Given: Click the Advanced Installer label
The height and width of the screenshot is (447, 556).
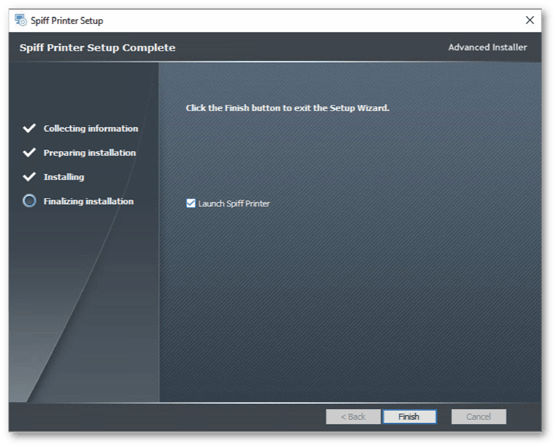Looking at the screenshot, I should pos(488,47).
